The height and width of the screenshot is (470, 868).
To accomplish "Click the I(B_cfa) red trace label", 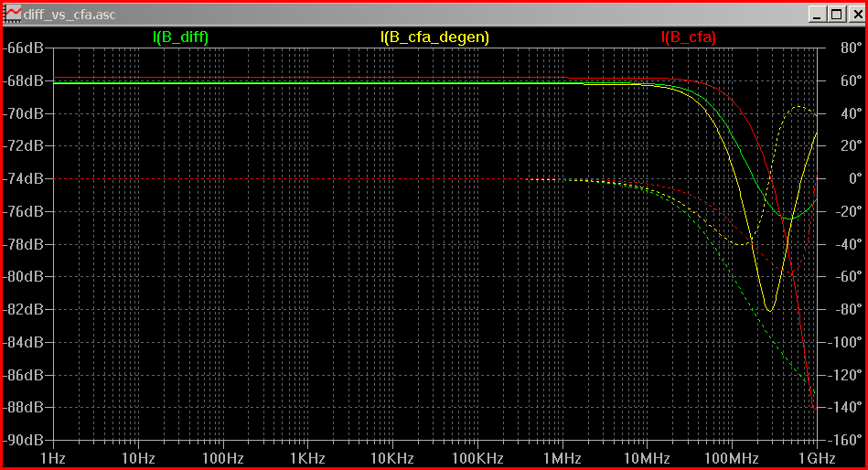I will point(689,37).
